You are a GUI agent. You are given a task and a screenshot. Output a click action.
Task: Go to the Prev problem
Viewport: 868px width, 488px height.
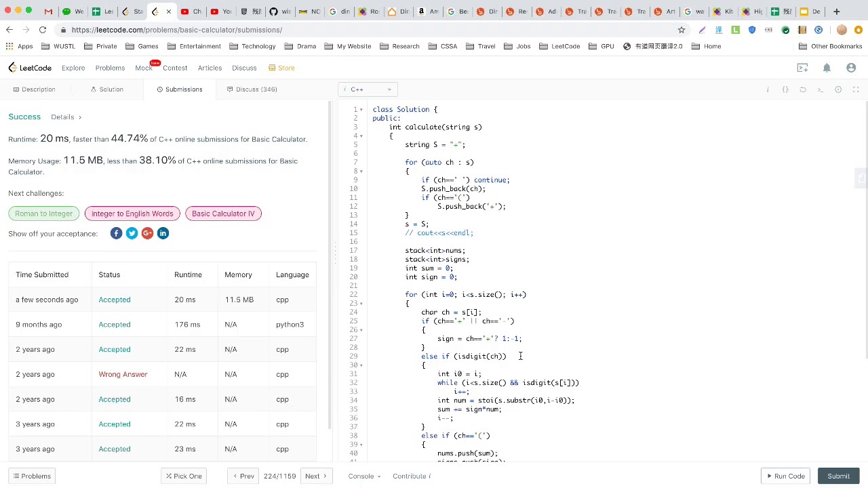point(243,476)
